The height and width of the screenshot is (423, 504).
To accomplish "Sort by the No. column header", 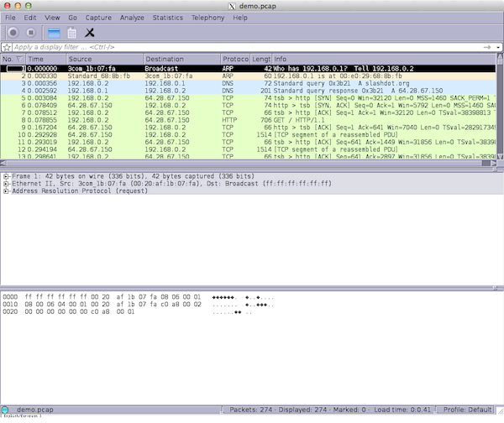I will (13, 59).
